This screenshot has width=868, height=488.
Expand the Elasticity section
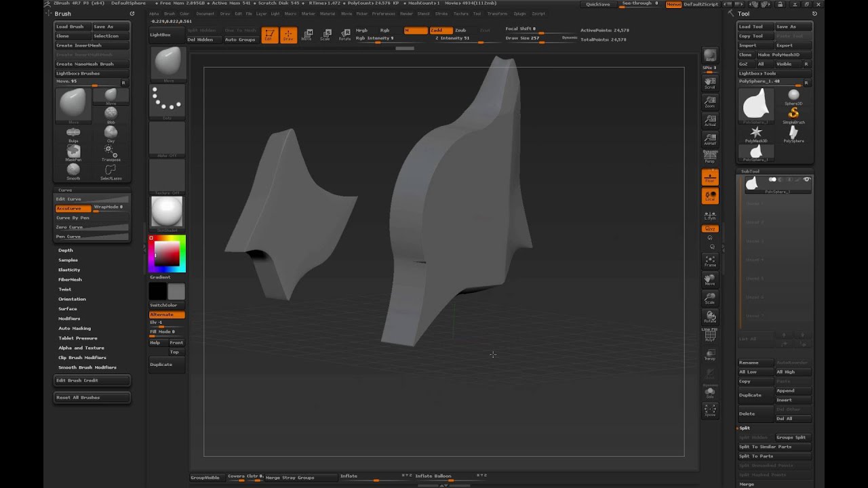[69, 270]
